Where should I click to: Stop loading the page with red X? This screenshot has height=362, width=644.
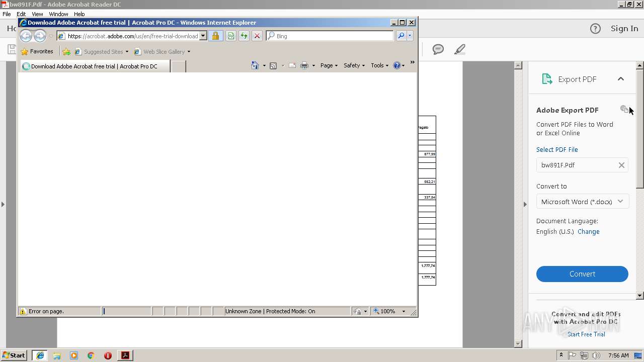(x=257, y=36)
